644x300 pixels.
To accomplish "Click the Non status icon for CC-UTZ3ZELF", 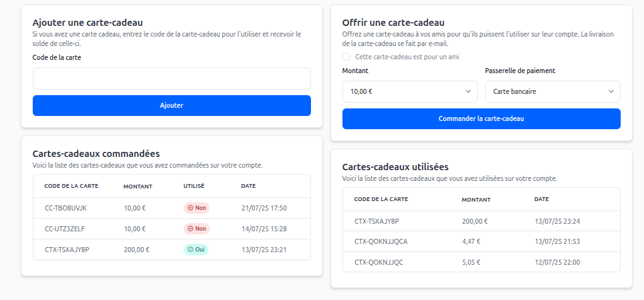I will coord(191,229).
